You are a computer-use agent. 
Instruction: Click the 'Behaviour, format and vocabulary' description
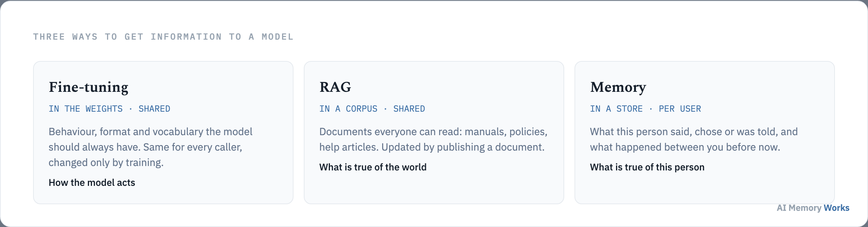click(150, 147)
